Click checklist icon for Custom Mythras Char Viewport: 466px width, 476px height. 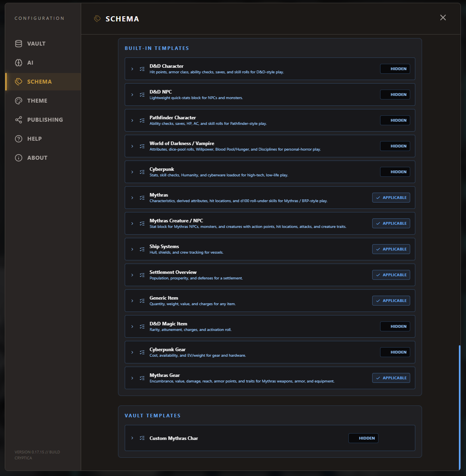tap(142, 438)
